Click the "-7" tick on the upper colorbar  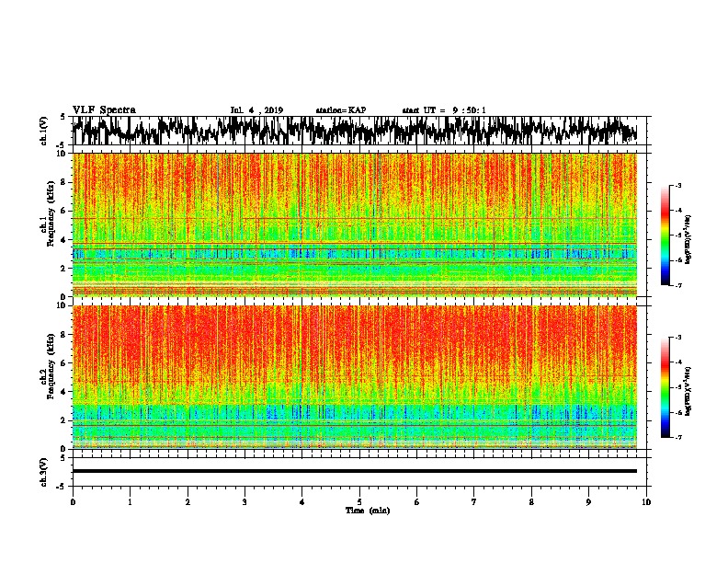click(677, 285)
